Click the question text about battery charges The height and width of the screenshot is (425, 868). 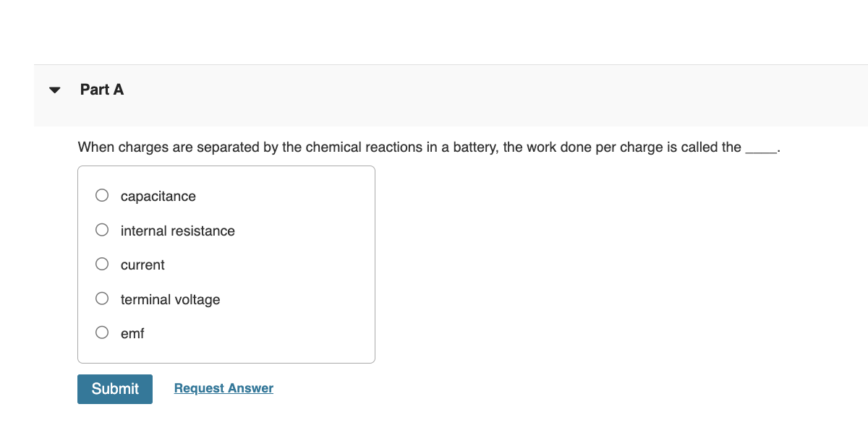362,147
